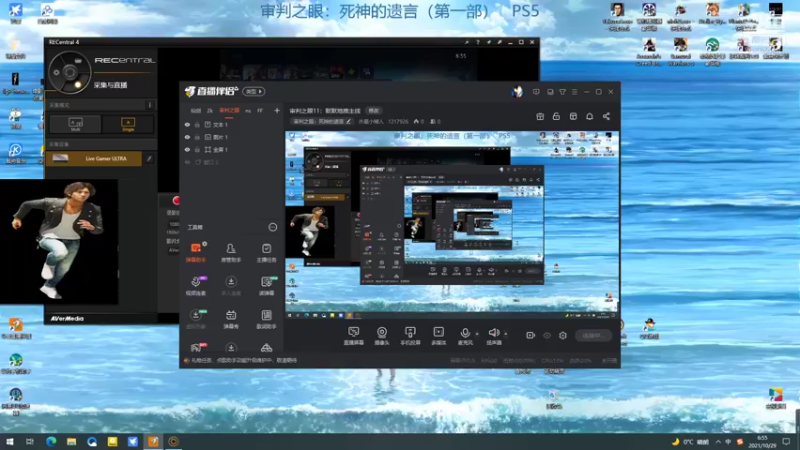Viewport: 800px width, 450px height.
Task: Click the red record button in RECentral
Action: point(176,200)
